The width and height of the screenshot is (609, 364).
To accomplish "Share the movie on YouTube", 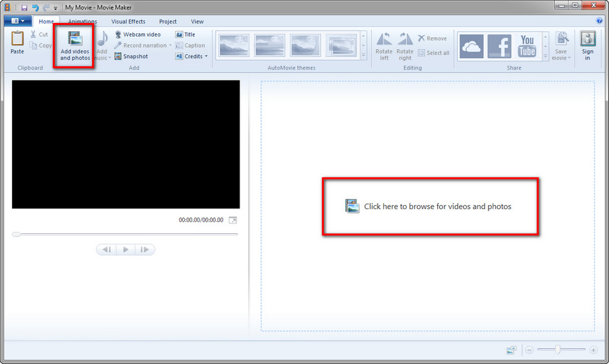I will pyautogui.click(x=527, y=46).
